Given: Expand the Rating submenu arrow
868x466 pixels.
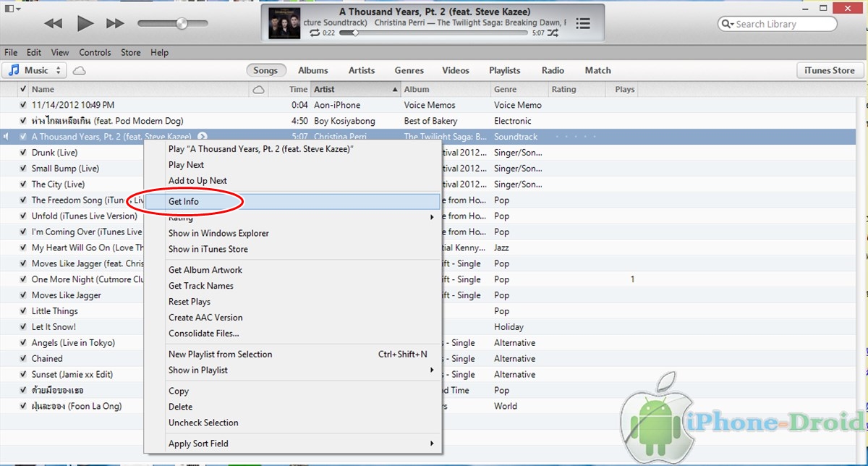Looking at the screenshot, I should 433,217.
